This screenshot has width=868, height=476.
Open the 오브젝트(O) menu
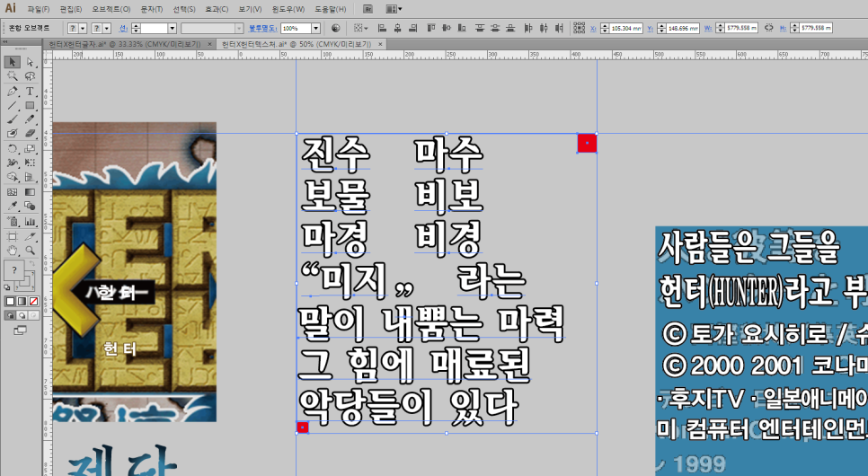click(111, 9)
